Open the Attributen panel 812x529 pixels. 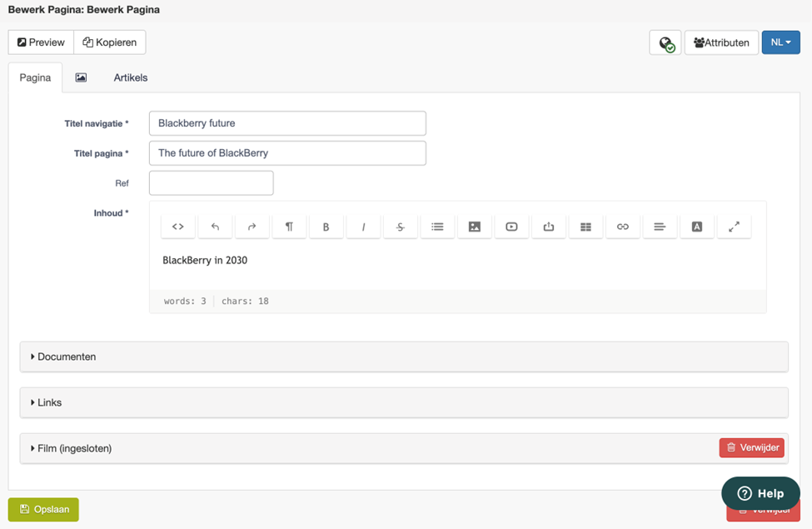point(721,42)
